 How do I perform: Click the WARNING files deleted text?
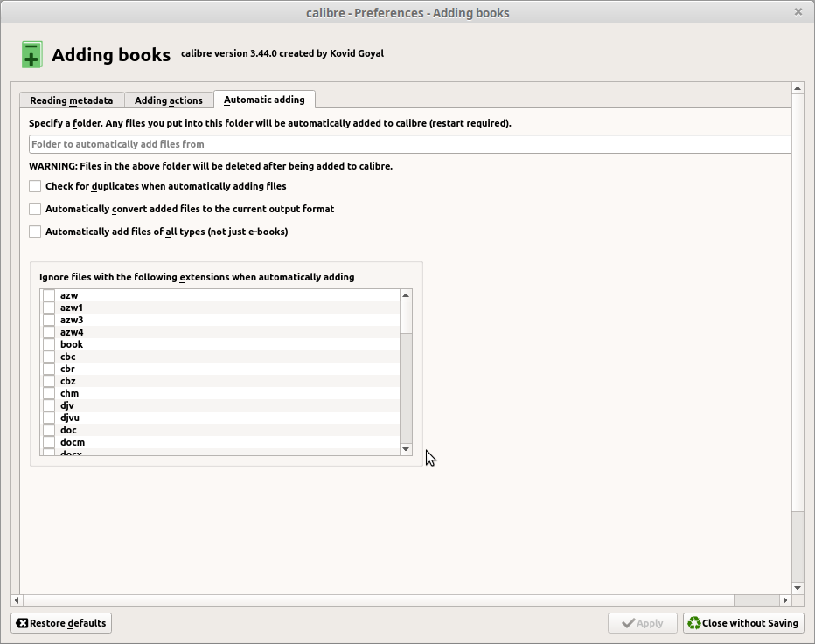click(211, 166)
